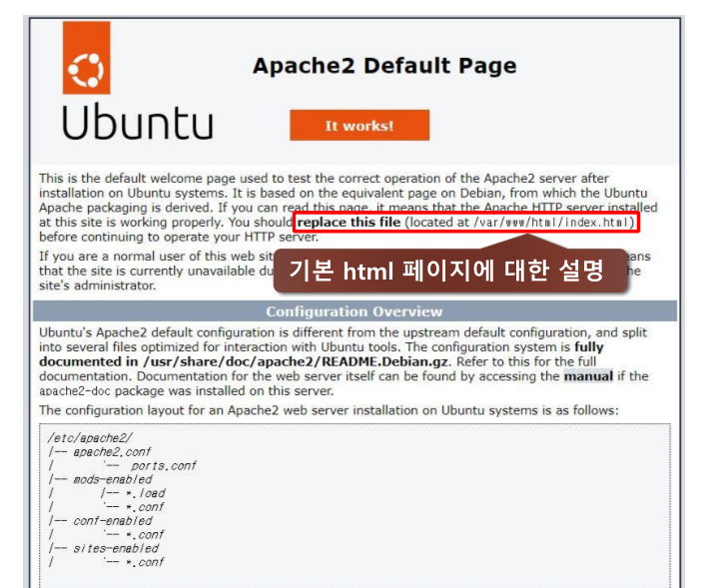Screen dimensions: 703x588
Task: Select the '*.load' tree line
Action: pos(107,493)
